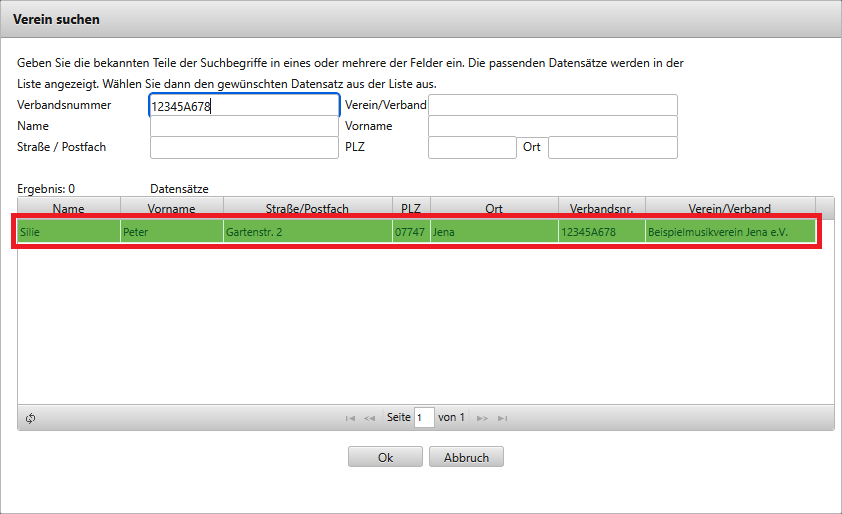
Task: Cancel the dialog with Abbruch
Action: pos(466,457)
